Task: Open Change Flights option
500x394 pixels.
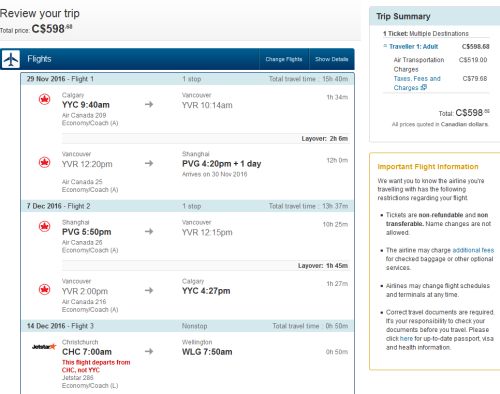Action: pos(284,59)
